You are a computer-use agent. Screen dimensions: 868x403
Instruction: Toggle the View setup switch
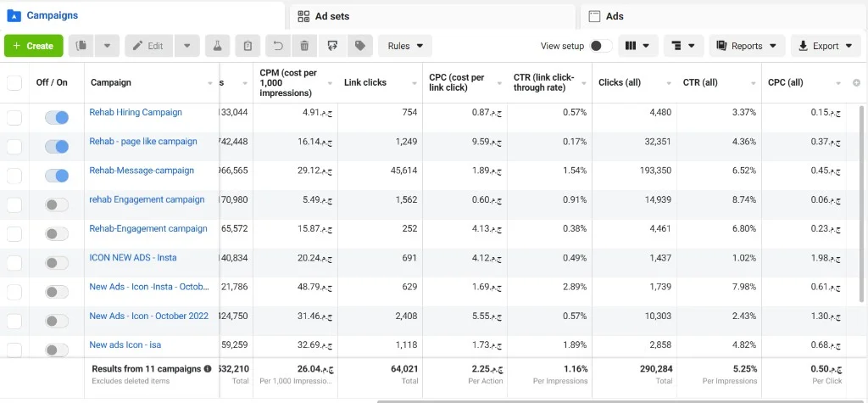pos(601,46)
